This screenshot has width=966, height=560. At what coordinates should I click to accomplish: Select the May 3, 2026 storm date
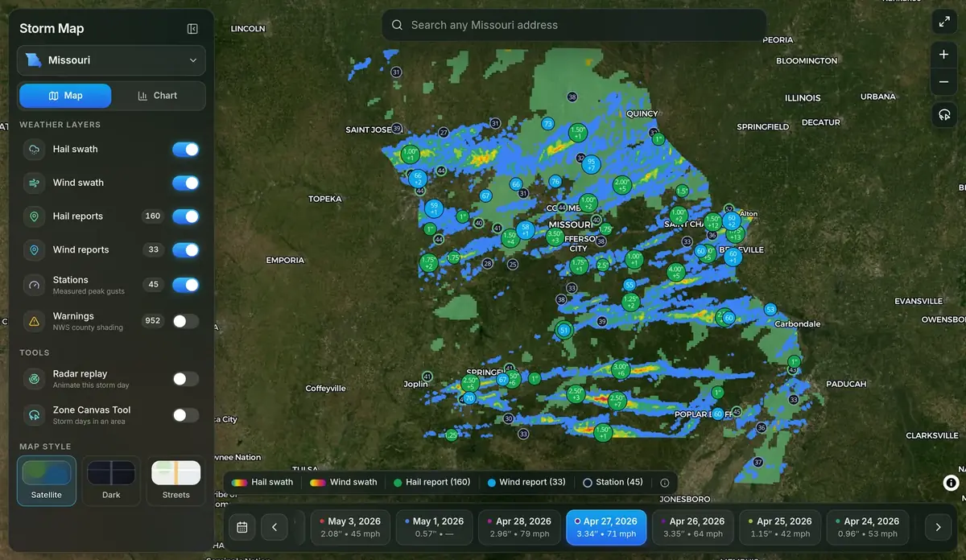click(351, 528)
